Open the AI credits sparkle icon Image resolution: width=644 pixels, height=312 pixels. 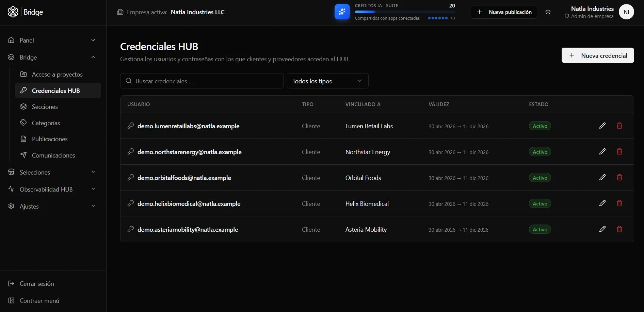(x=342, y=12)
